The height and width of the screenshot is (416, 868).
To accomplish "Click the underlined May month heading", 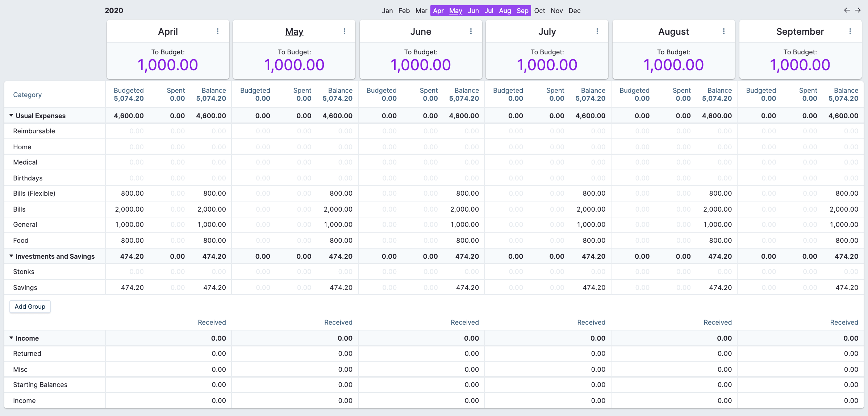I will point(294,32).
